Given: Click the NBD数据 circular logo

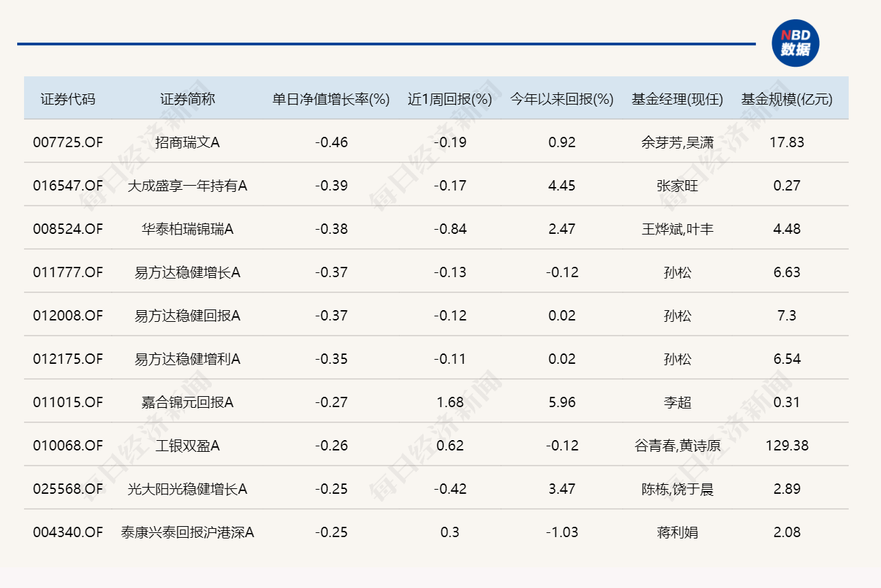Looking at the screenshot, I should (x=795, y=43).
